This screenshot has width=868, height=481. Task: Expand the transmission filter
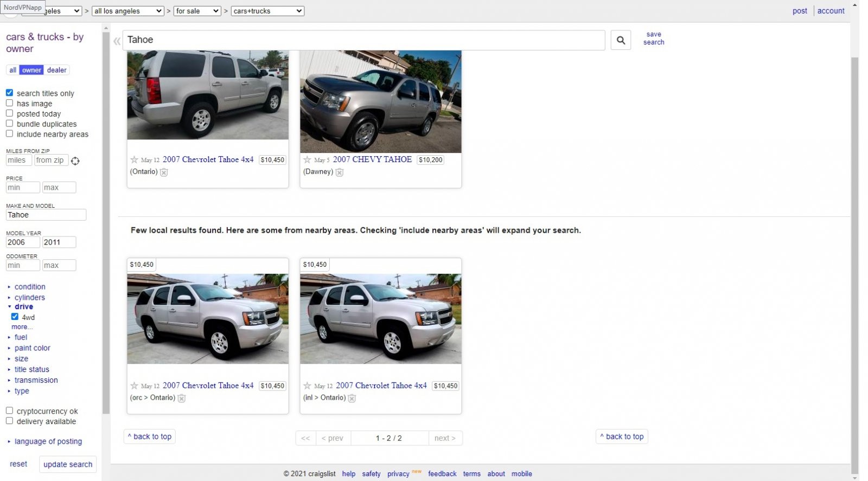tap(36, 380)
